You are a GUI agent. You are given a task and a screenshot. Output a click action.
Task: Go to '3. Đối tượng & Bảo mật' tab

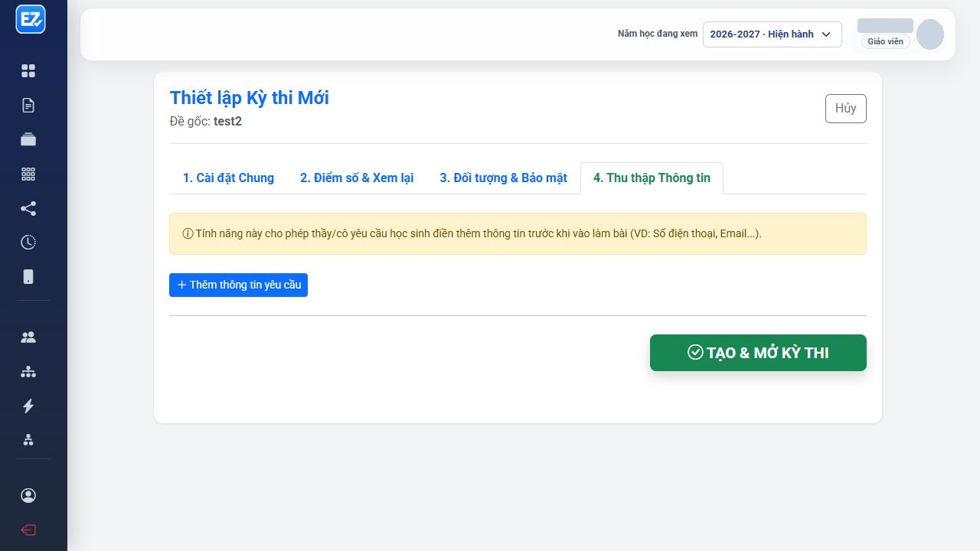[503, 178]
